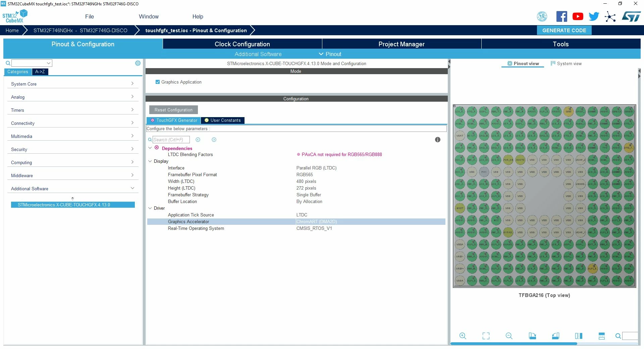Open the category settings gear
The height and width of the screenshot is (349, 644).
coord(138,63)
